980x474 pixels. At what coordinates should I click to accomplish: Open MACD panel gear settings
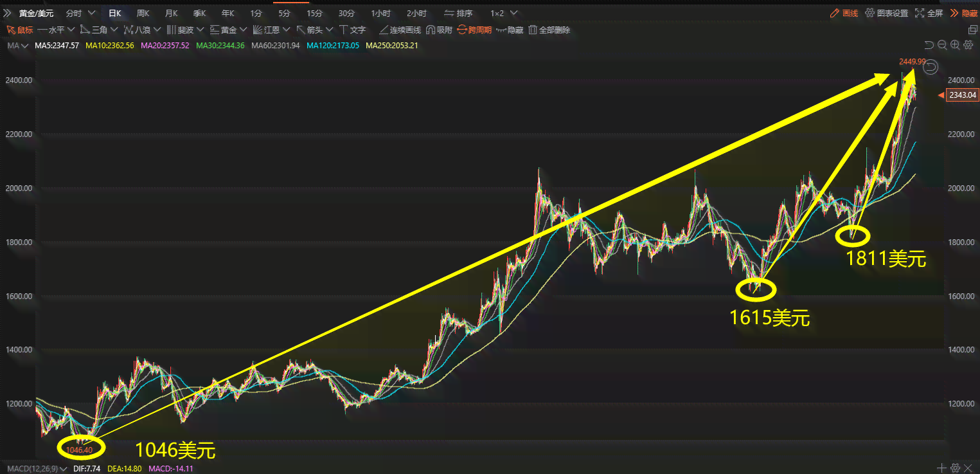click(x=956, y=468)
